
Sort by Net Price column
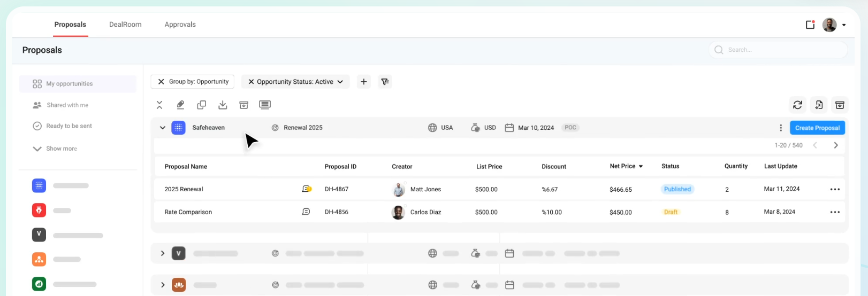[x=626, y=166]
